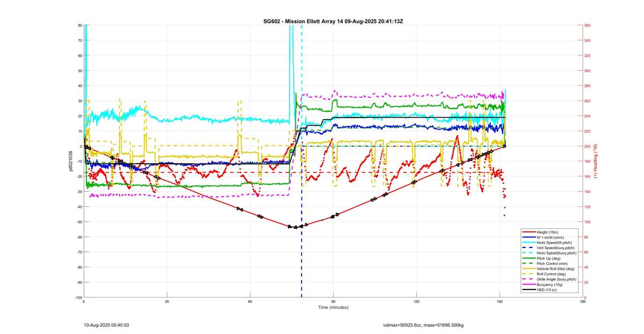
Task: Click the deepest point of the height curve
Action: click(296, 228)
